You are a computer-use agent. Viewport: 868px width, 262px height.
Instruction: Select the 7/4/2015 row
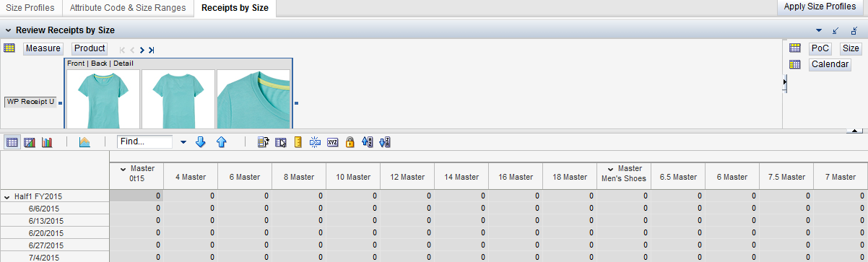(x=55, y=257)
